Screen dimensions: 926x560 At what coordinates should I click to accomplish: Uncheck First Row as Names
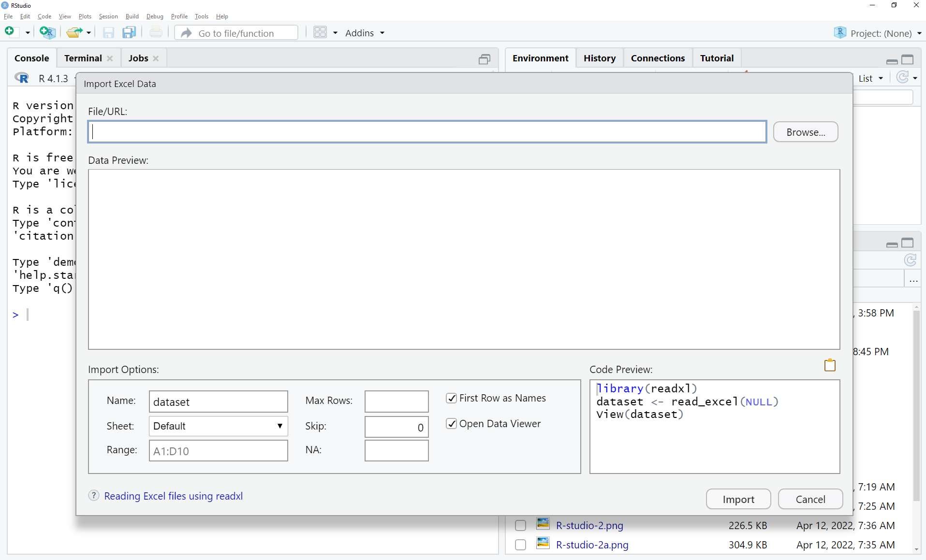pos(451,398)
